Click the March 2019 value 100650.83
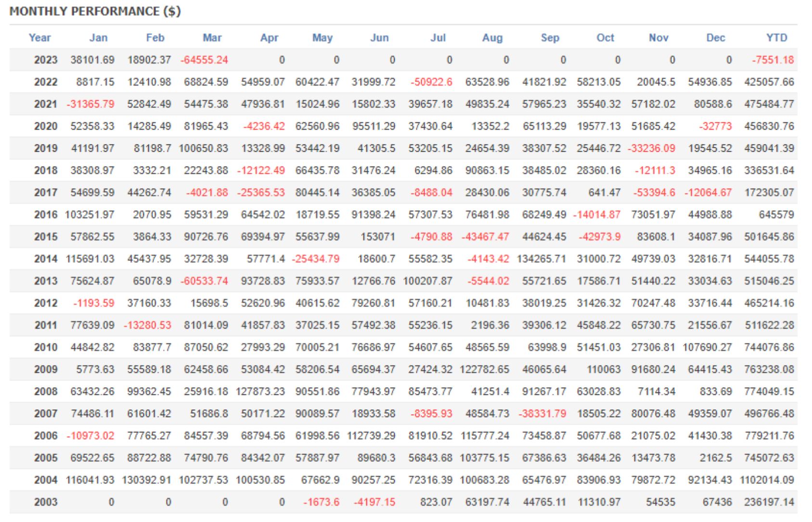 [204, 148]
